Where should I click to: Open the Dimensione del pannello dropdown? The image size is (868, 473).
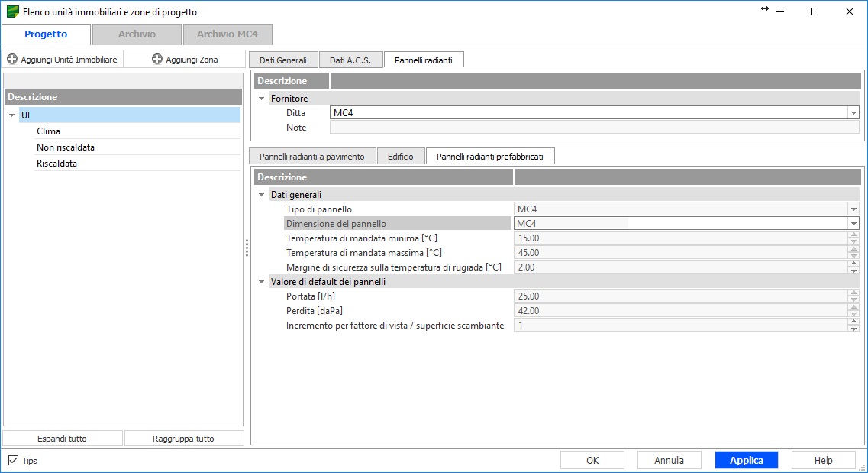coord(853,224)
